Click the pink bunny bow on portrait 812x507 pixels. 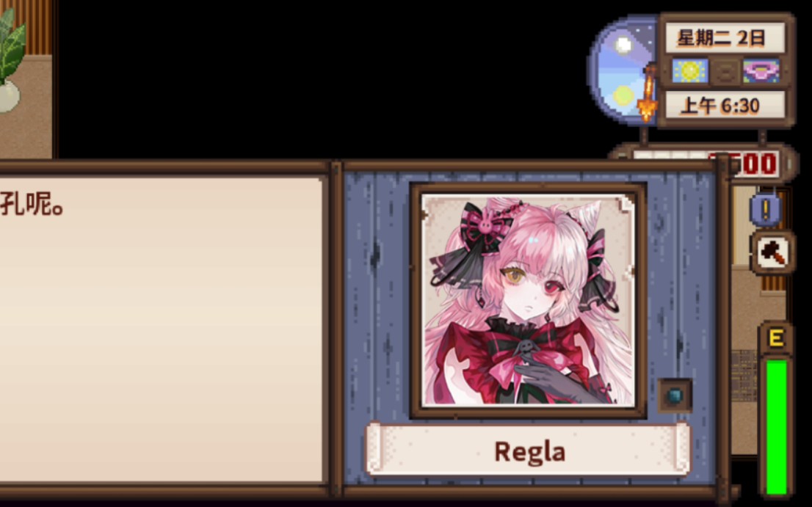[x=486, y=222]
